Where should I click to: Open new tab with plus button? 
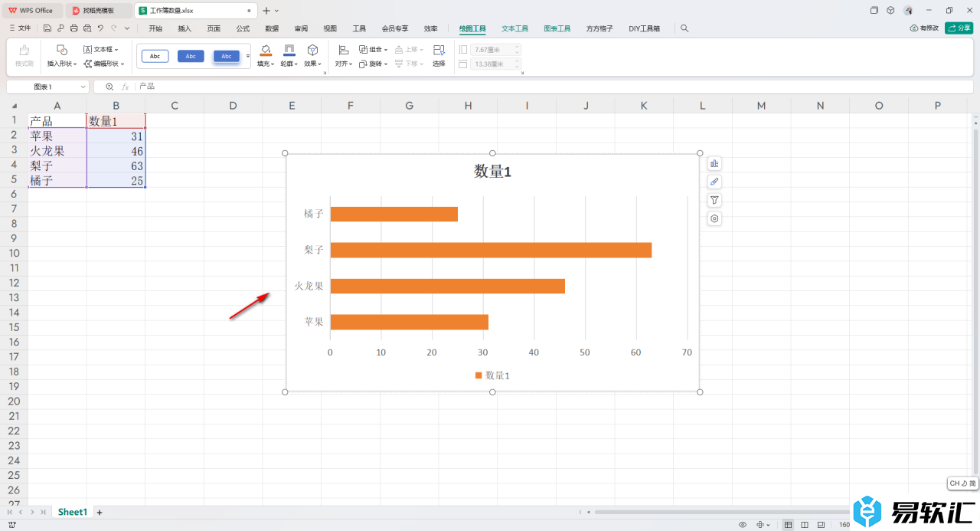tap(266, 10)
